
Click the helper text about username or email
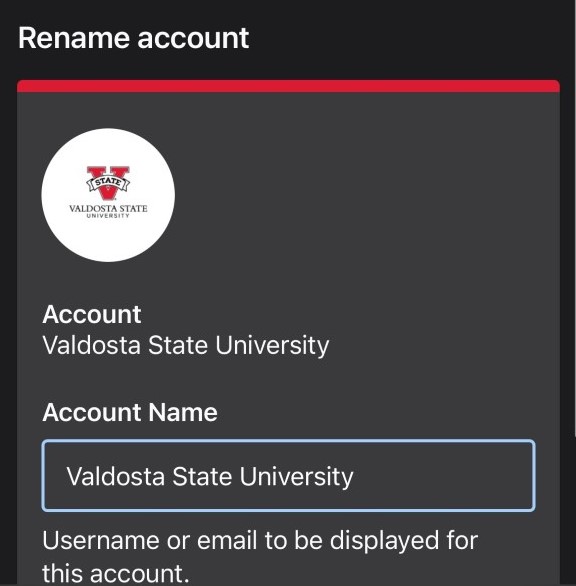point(260,556)
